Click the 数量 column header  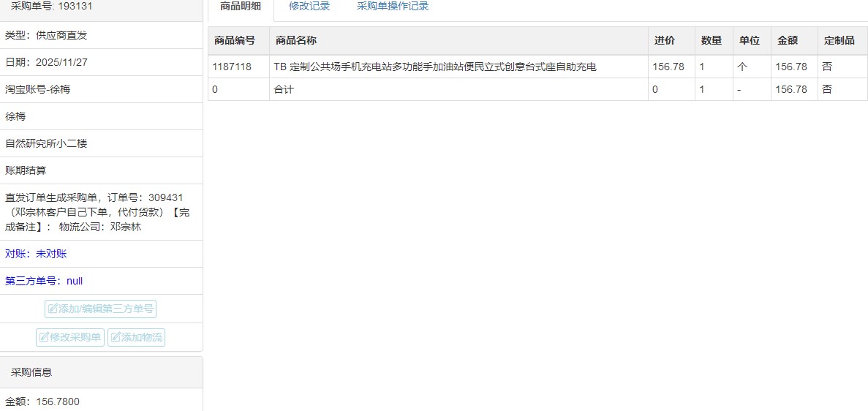[x=711, y=41]
